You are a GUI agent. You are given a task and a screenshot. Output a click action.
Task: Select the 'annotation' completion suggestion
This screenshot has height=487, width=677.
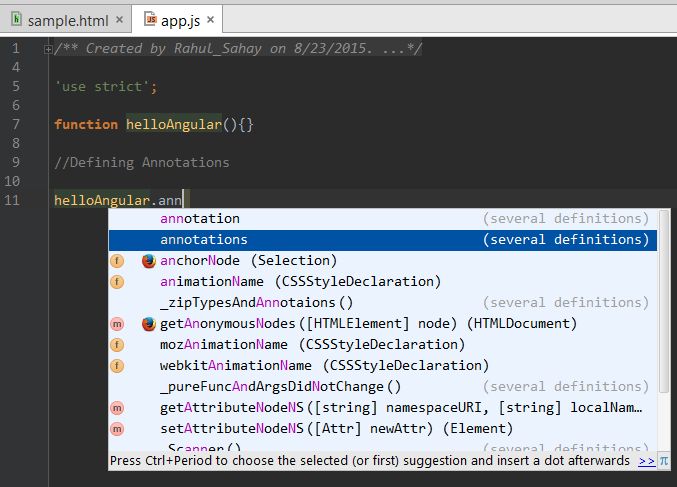point(383,218)
